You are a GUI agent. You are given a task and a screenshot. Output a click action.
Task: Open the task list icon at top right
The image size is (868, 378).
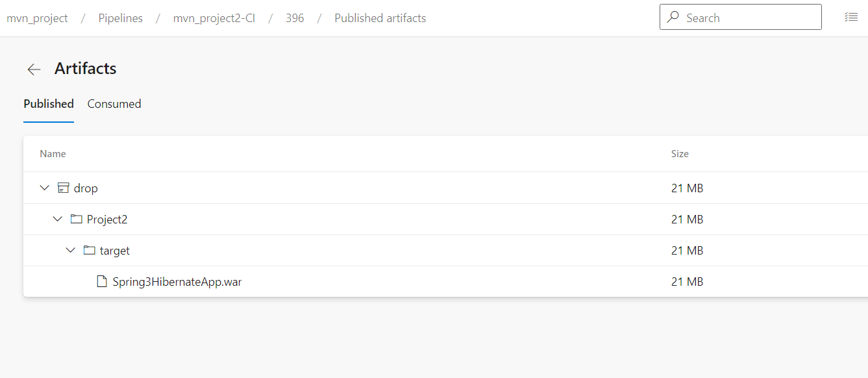point(850,18)
